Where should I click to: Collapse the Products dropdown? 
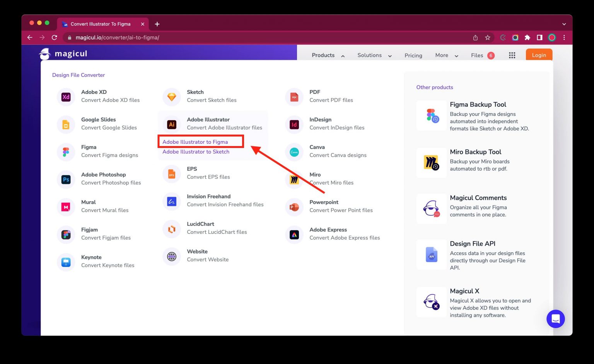click(327, 55)
